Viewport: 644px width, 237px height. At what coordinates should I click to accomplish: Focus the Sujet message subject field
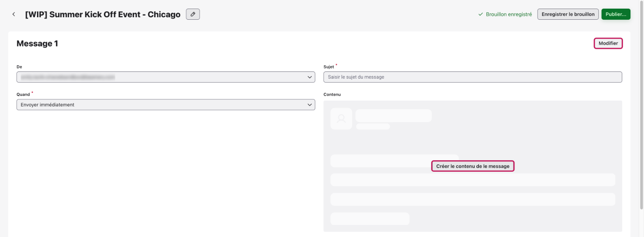tap(473, 77)
